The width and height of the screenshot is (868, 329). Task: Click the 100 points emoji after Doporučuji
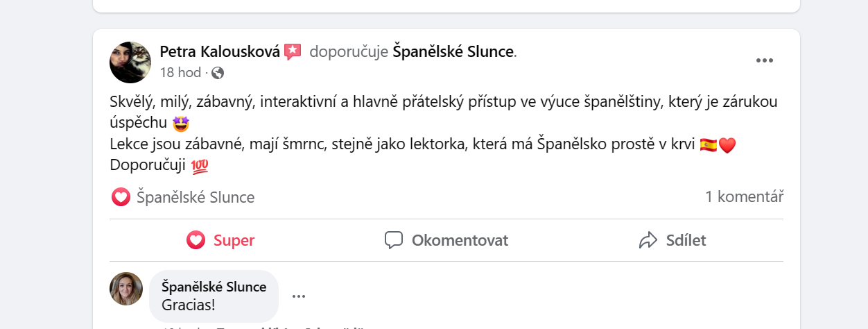point(200,167)
